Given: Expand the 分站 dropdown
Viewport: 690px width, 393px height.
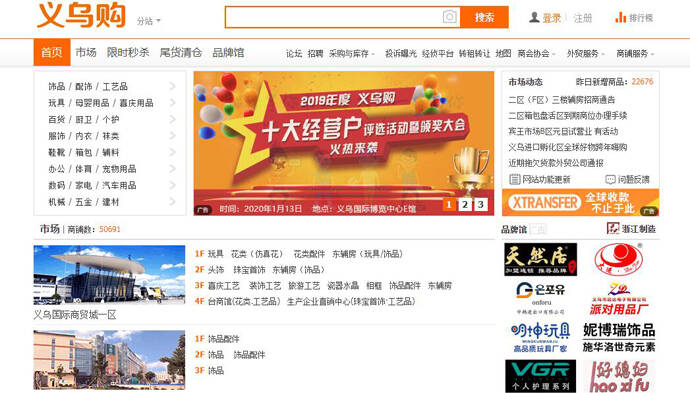Looking at the screenshot, I should pyautogui.click(x=149, y=21).
